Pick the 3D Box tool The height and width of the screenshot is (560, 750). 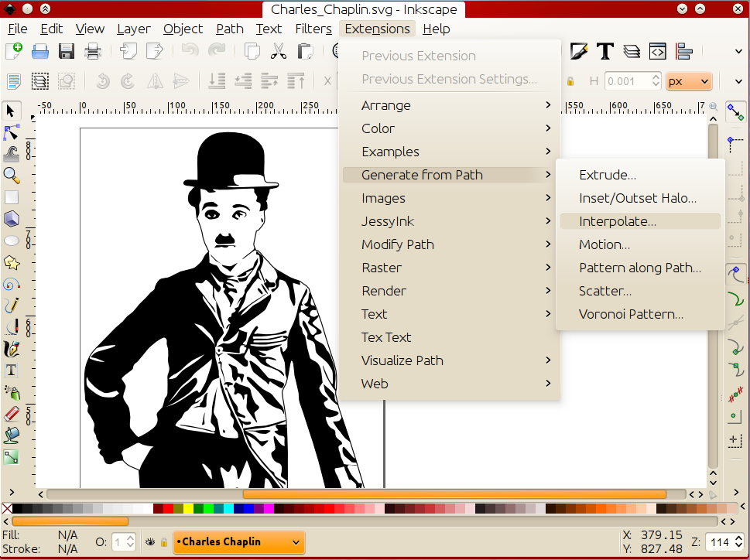coord(11,219)
